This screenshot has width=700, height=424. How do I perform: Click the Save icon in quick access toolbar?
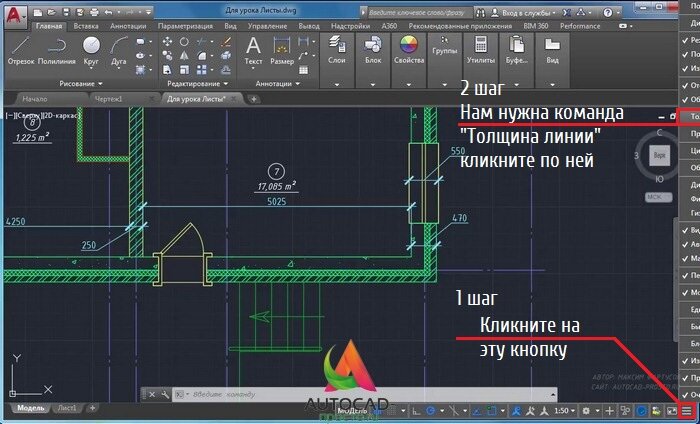click(x=66, y=12)
